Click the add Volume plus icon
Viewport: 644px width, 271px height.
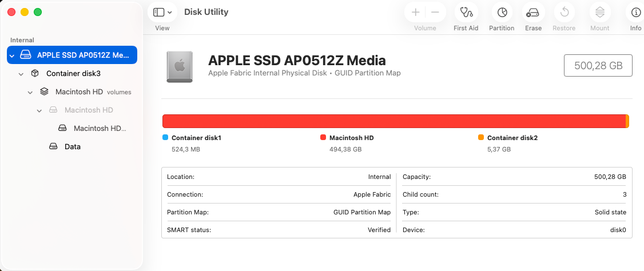pyautogui.click(x=415, y=13)
